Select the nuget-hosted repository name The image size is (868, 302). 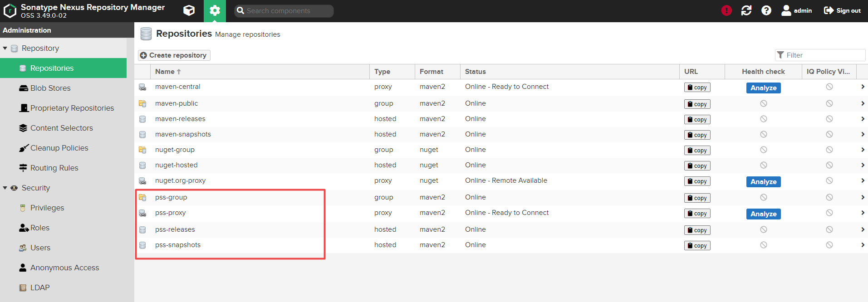click(177, 165)
